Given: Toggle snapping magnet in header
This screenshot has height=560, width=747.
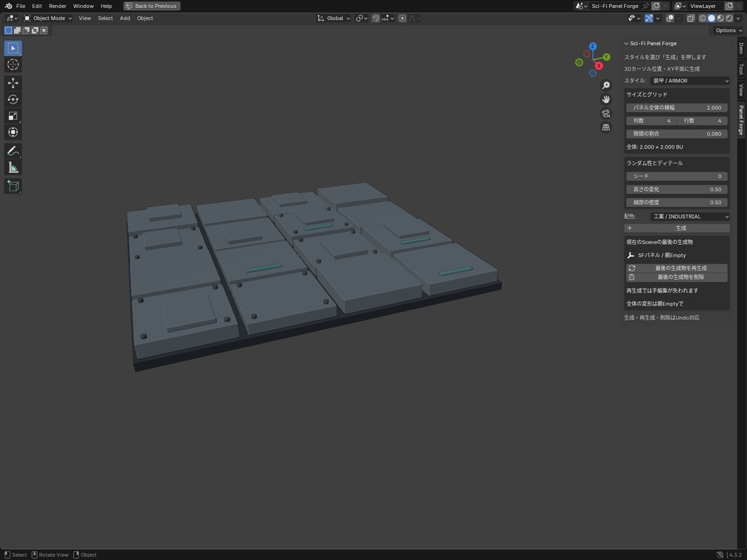Looking at the screenshot, I should pos(376,18).
